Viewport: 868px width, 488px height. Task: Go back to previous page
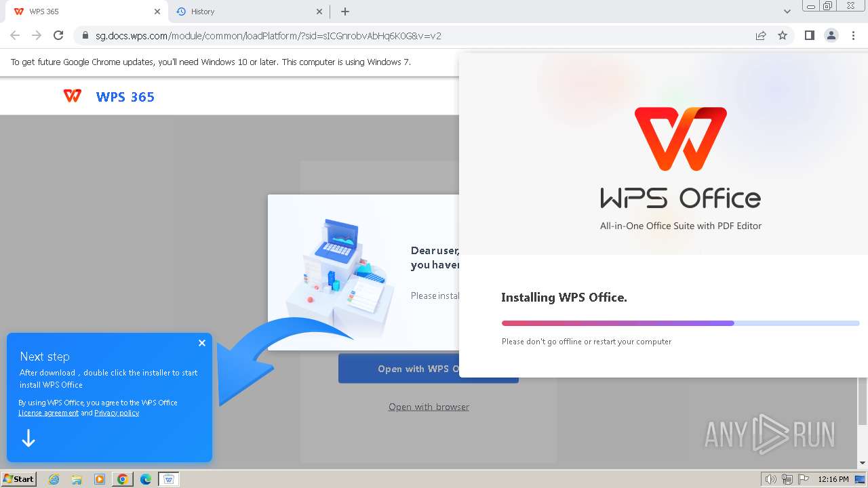15,36
